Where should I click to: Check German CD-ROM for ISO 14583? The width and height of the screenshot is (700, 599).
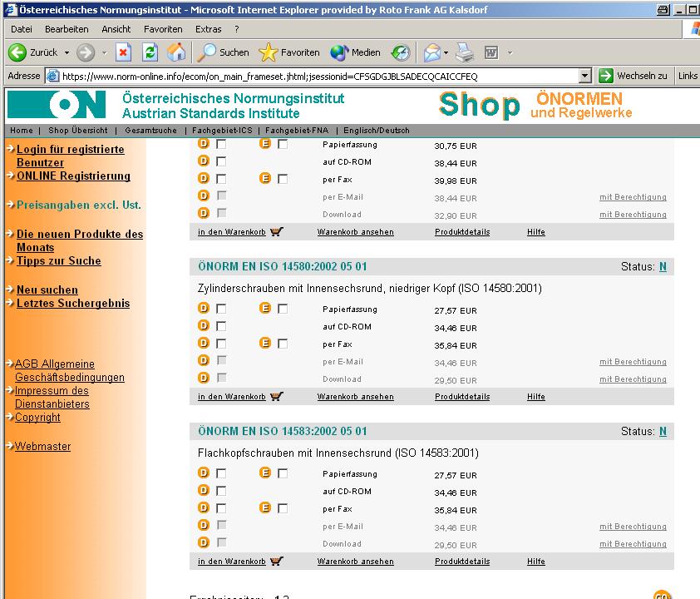click(221, 491)
